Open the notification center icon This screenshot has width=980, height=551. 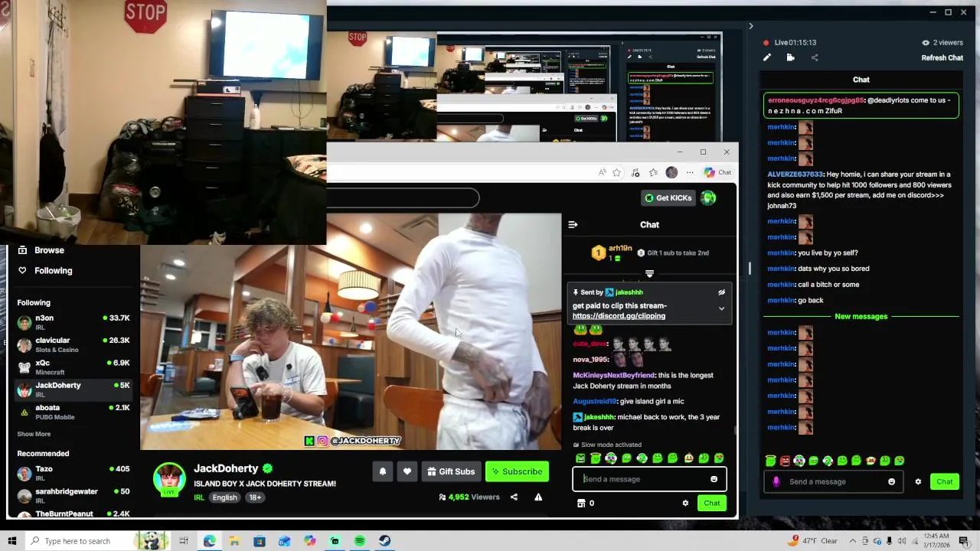click(x=964, y=541)
